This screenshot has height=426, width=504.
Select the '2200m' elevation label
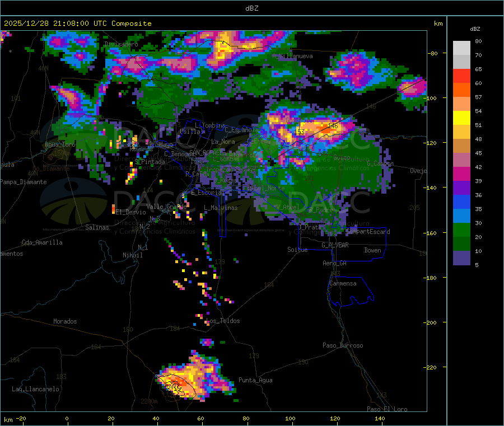pyautogui.click(x=149, y=401)
